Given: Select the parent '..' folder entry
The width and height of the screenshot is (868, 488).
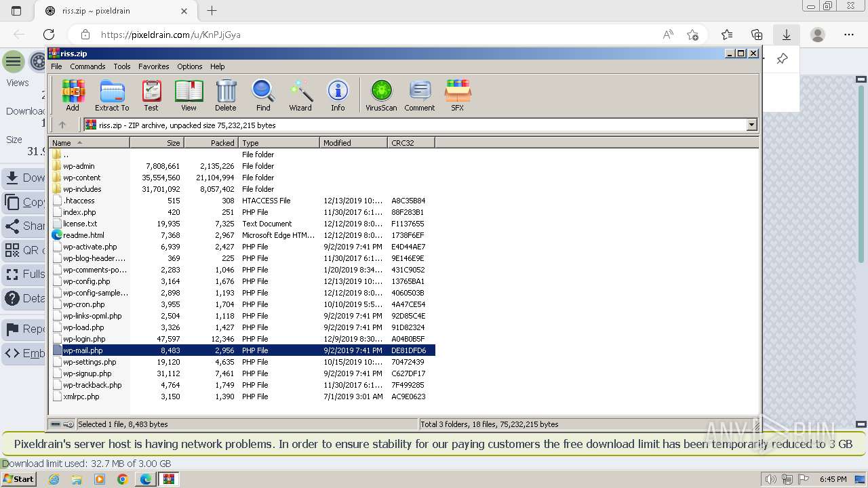Looking at the screenshot, I should 66,155.
